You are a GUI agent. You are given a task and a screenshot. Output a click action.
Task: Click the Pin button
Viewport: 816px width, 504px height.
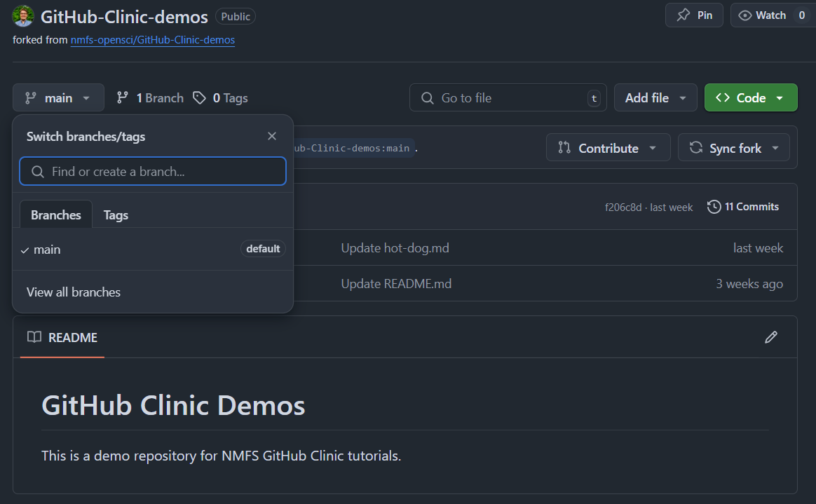click(694, 15)
